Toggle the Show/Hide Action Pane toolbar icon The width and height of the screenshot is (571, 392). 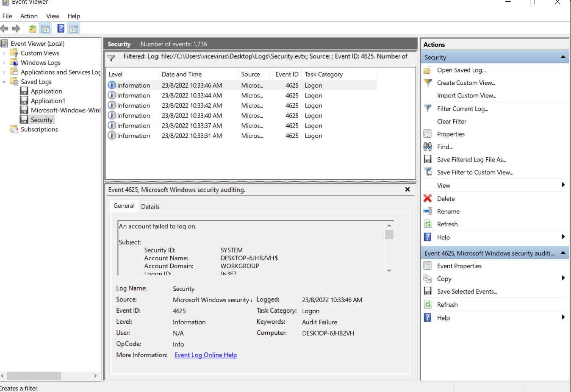[74, 29]
